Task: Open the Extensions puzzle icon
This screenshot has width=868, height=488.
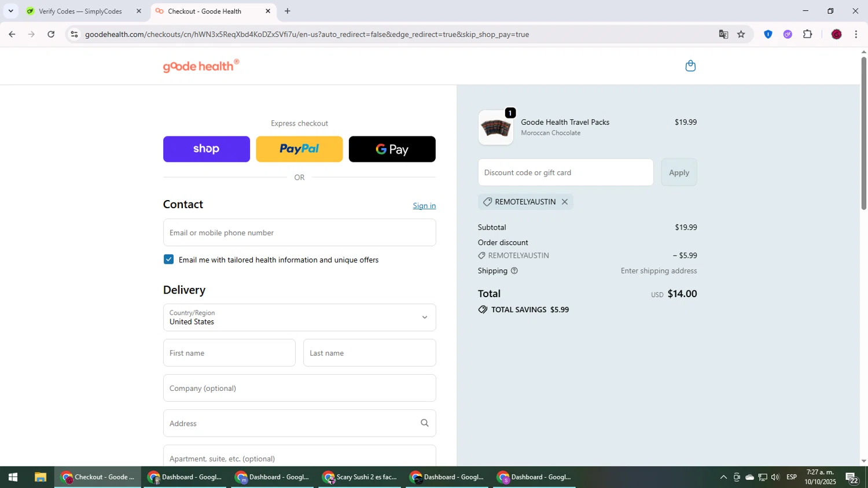Action: click(808, 34)
